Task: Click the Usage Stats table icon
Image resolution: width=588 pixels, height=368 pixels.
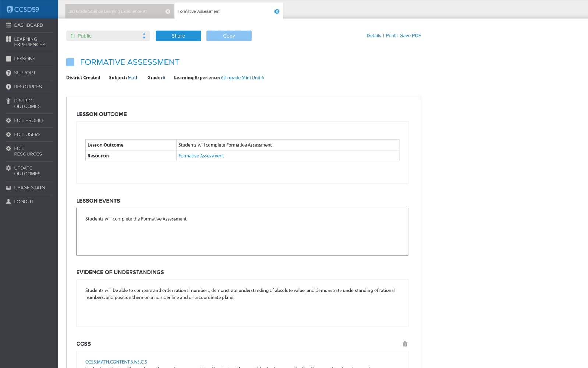Action: click(8, 188)
